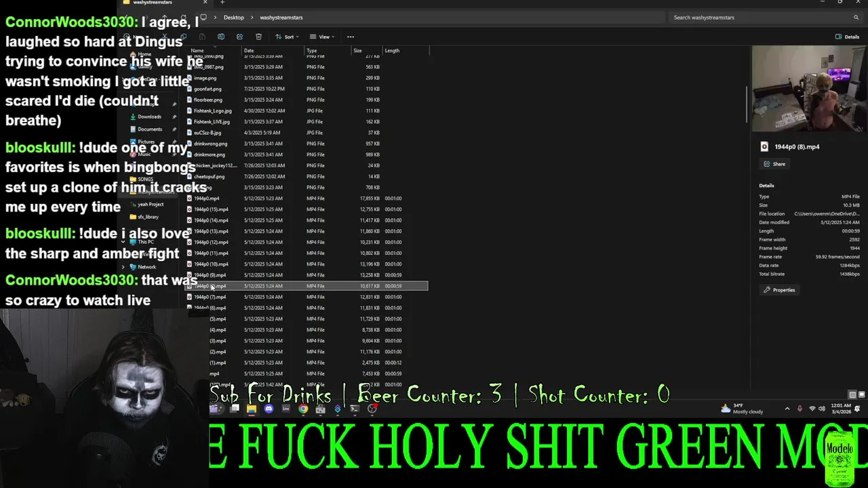Select the floorbeer.png file
The height and width of the screenshot is (488, 868).
point(309,100)
